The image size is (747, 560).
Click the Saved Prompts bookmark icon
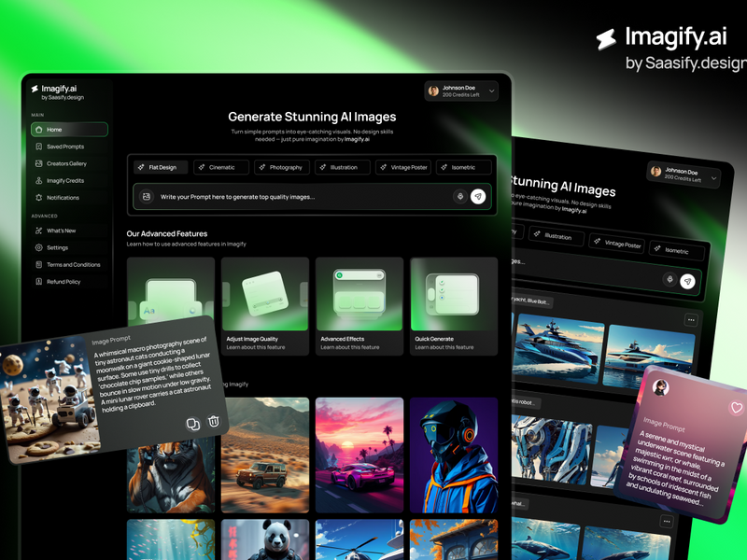tap(39, 147)
